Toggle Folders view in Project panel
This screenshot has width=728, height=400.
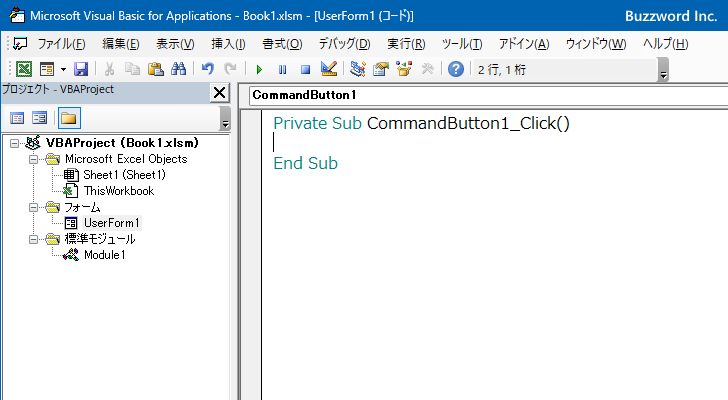coord(69,118)
